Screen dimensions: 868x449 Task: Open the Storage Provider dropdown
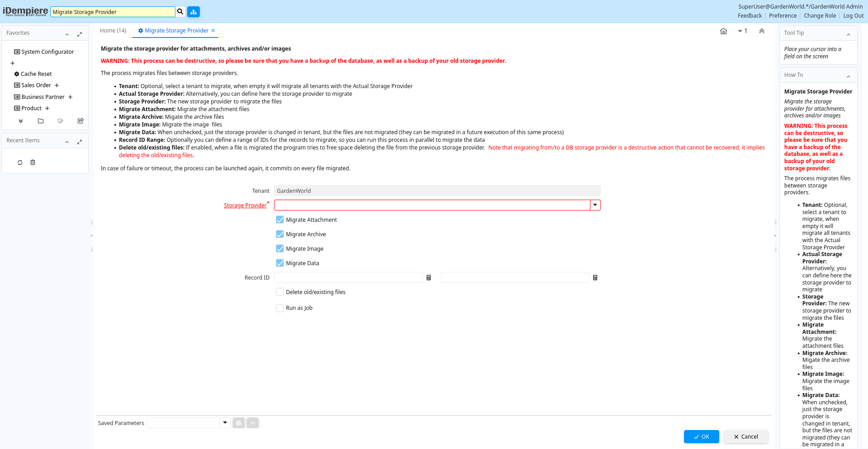click(595, 205)
